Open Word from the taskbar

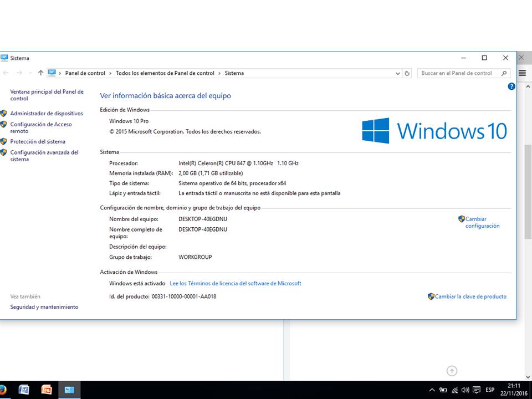24,390
